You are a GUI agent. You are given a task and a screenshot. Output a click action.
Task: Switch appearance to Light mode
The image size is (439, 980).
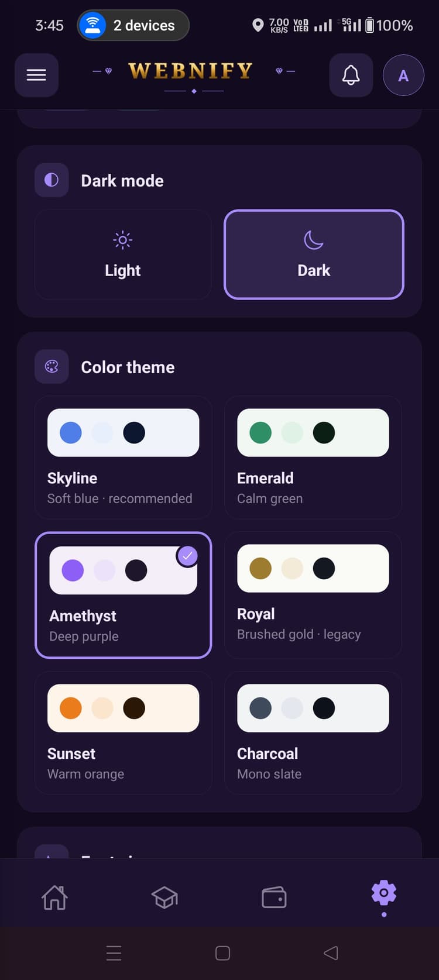click(x=122, y=254)
